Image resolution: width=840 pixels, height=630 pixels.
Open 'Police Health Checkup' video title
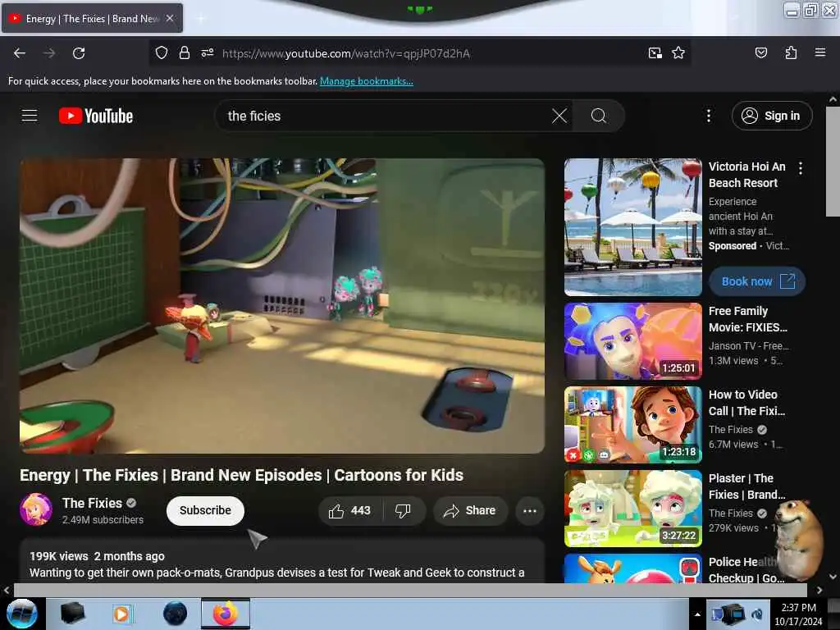746,569
